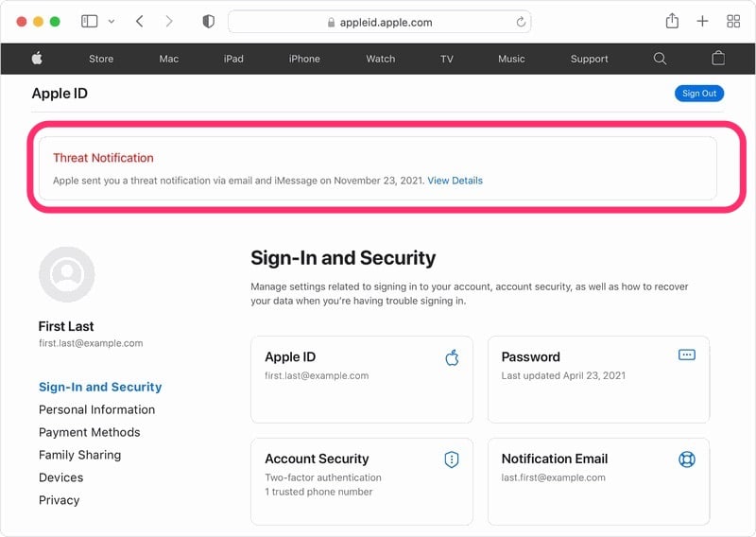The image size is (756, 537).
Task: Open the iPhone menu item
Action: (x=304, y=59)
